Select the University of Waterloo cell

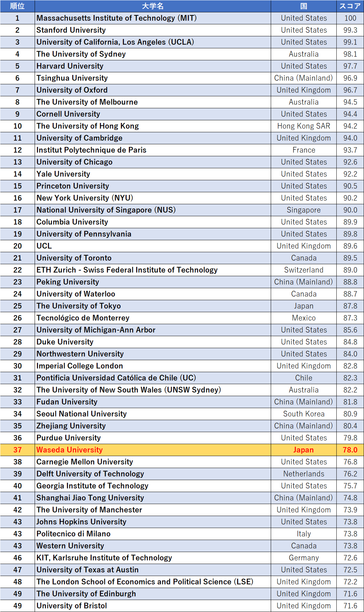tap(153, 294)
